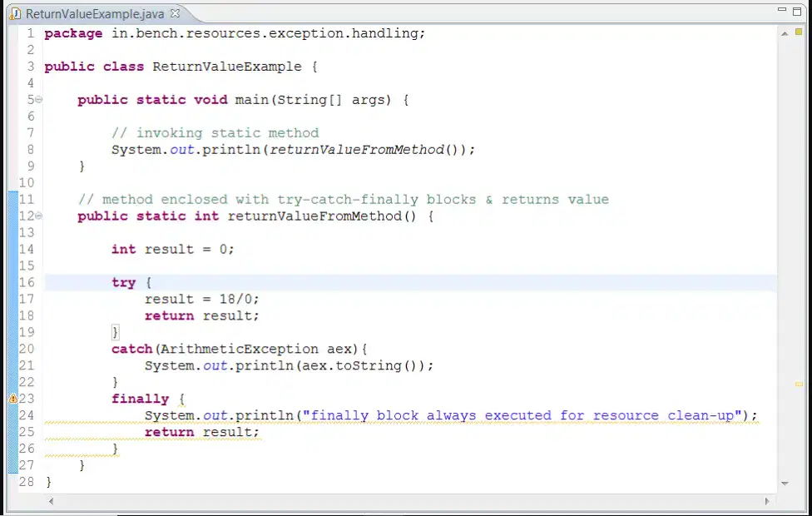Click line number 17 in the gutter
This screenshot has height=516, width=812.
click(x=27, y=299)
